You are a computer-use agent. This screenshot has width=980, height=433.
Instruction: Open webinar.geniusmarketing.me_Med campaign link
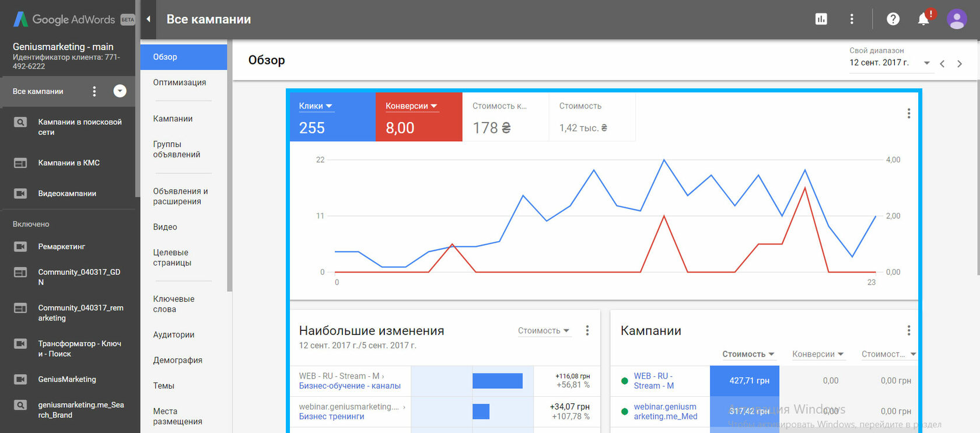666,411
